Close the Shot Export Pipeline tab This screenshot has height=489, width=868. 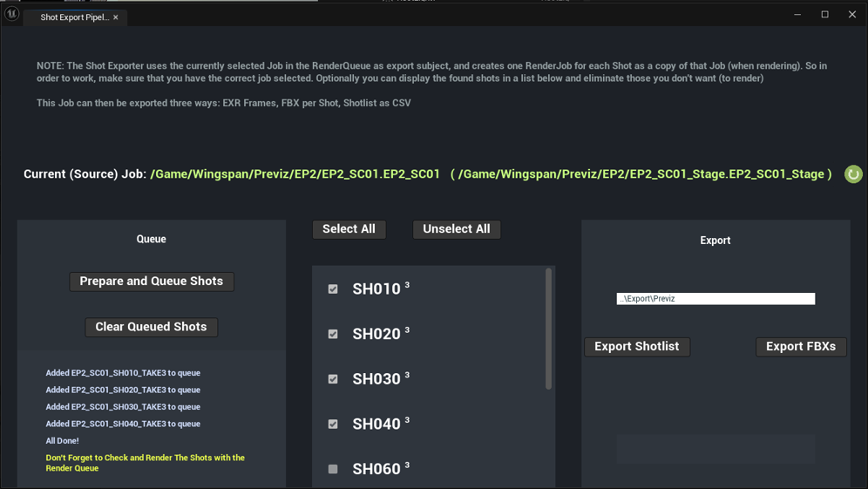(116, 17)
